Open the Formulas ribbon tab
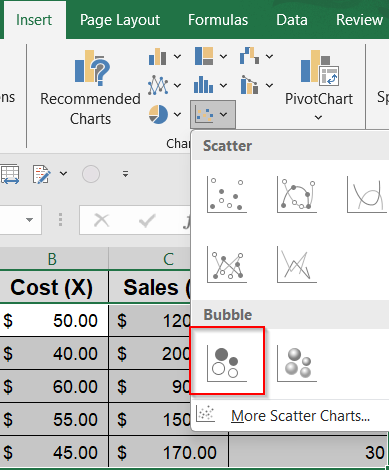The image size is (389, 470). click(x=218, y=20)
